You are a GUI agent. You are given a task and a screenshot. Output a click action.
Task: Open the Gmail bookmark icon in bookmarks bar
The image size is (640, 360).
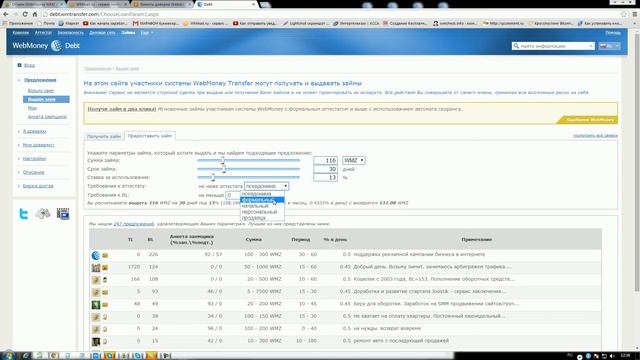(x=136, y=23)
